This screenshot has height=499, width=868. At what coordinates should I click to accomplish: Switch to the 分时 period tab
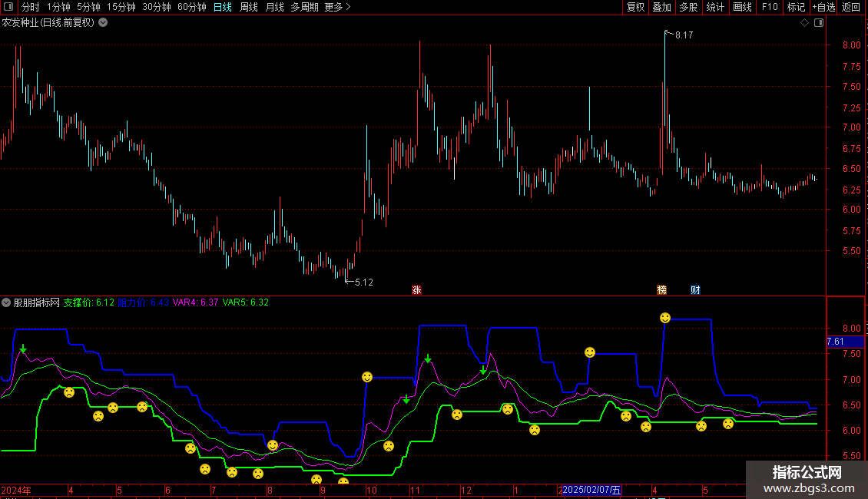[x=31, y=7]
